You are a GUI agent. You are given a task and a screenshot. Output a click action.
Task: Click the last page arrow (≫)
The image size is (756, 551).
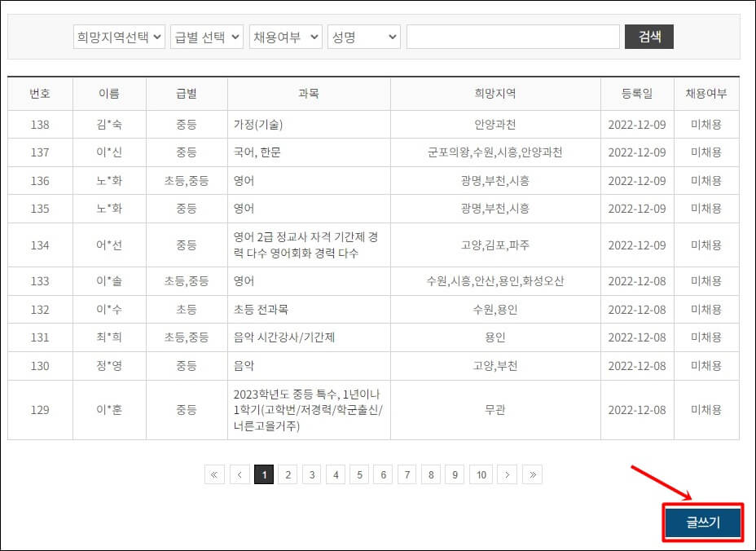point(532,474)
